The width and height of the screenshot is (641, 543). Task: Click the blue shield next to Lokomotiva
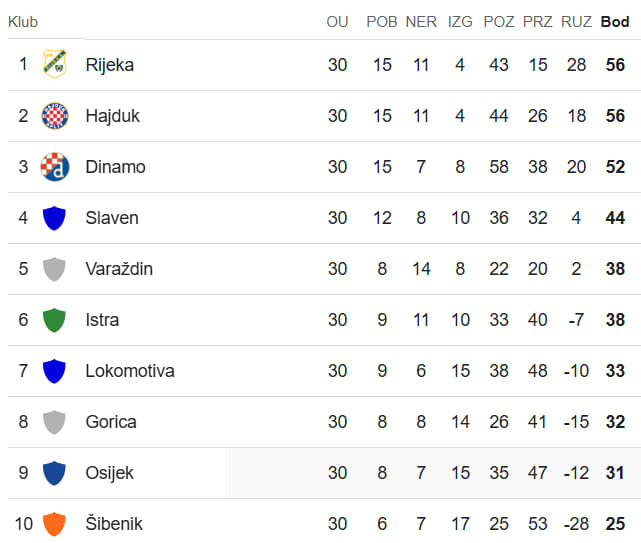54,371
